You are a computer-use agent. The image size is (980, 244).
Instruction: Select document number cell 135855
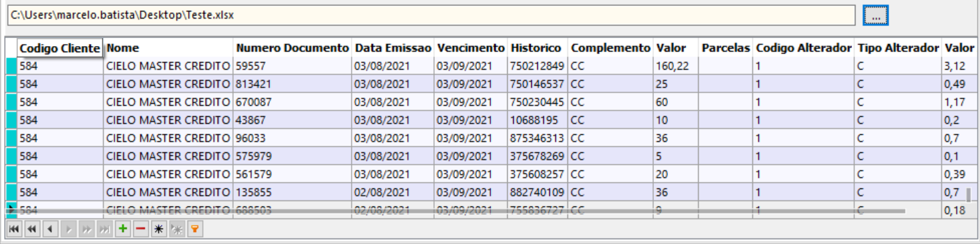[293, 192]
